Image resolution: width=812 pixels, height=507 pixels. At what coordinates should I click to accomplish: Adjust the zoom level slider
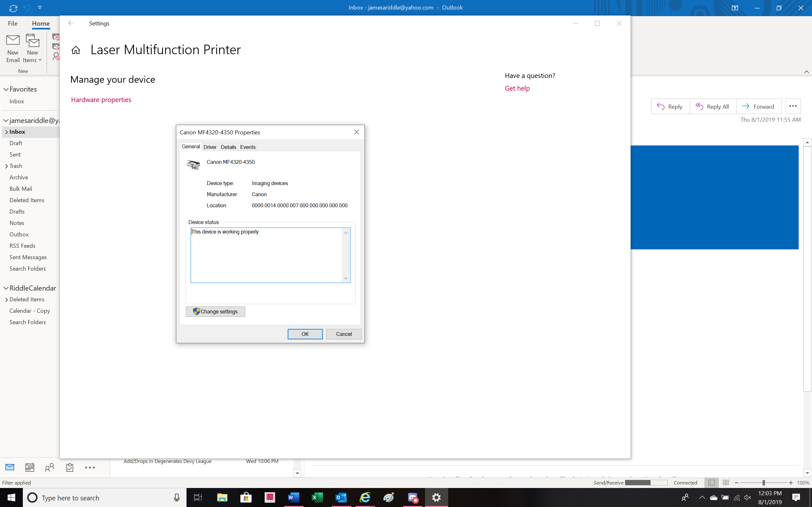tap(764, 483)
